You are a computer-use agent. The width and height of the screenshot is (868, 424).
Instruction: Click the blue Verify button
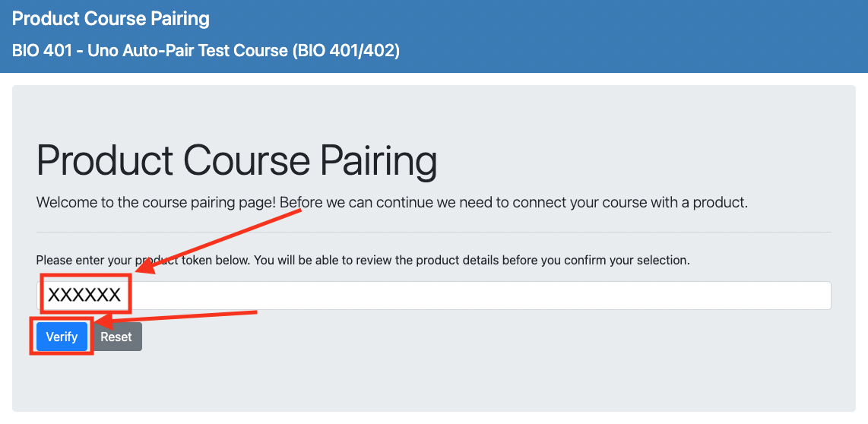click(62, 337)
